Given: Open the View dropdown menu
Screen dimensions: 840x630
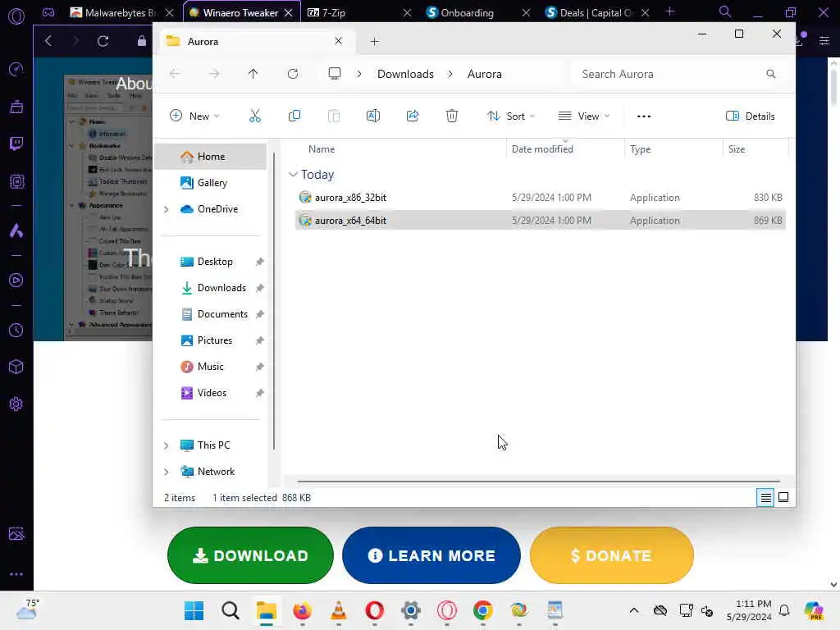Looking at the screenshot, I should coord(584,116).
